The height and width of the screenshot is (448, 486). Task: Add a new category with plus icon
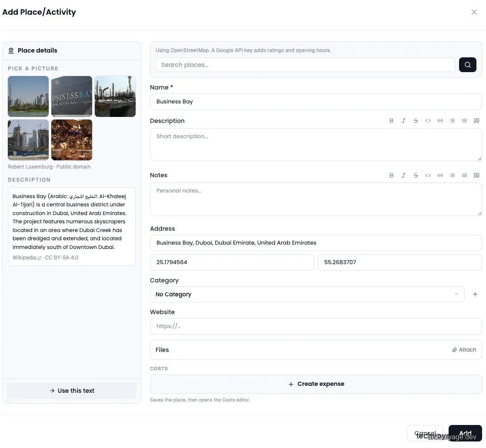475,294
